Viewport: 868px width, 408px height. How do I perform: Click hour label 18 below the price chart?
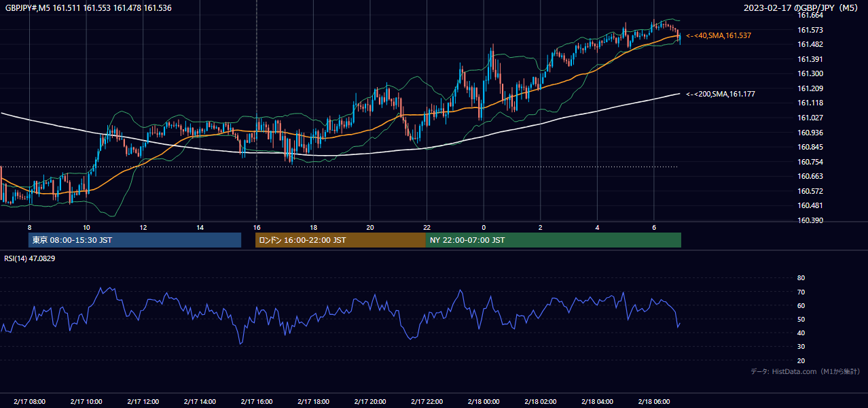point(313,227)
